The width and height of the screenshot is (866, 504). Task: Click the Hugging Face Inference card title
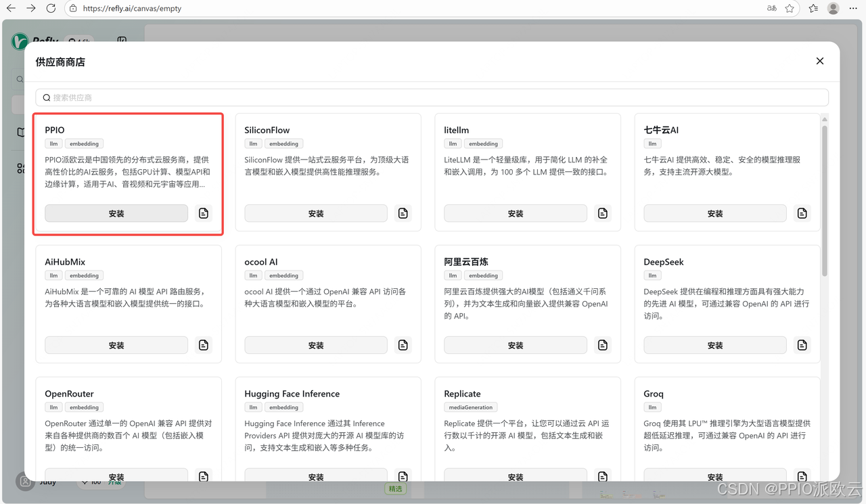[x=292, y=394]
